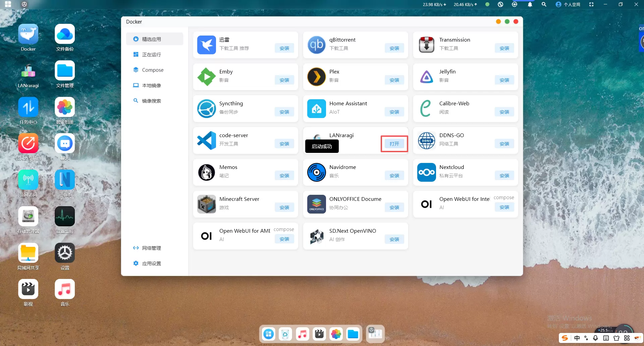Open the search magnifier in top bar
Viewport: 644px width, 346px height.
544,4
